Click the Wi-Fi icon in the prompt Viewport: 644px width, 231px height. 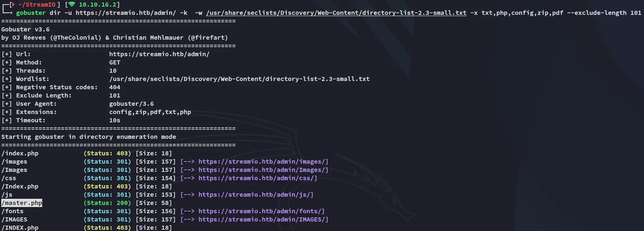tap(72, 5)
